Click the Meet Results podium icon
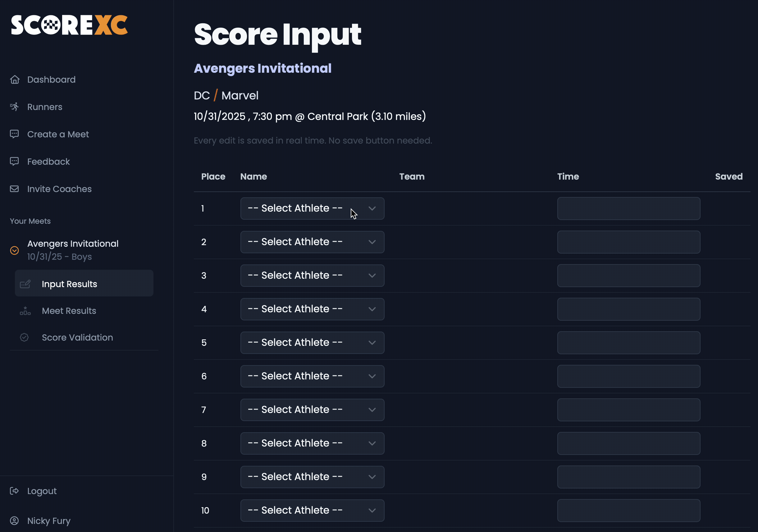Screen dimensions: 758x532 pos(25,311)
